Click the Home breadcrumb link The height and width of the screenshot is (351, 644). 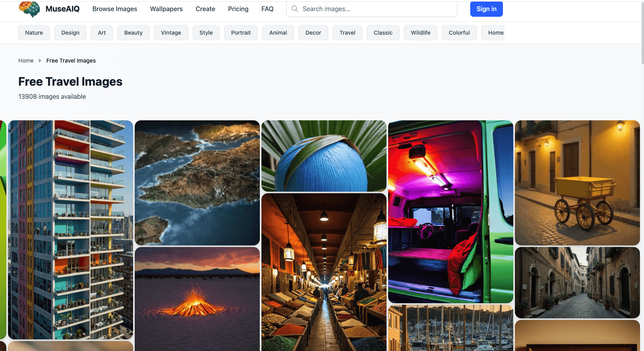26,61
